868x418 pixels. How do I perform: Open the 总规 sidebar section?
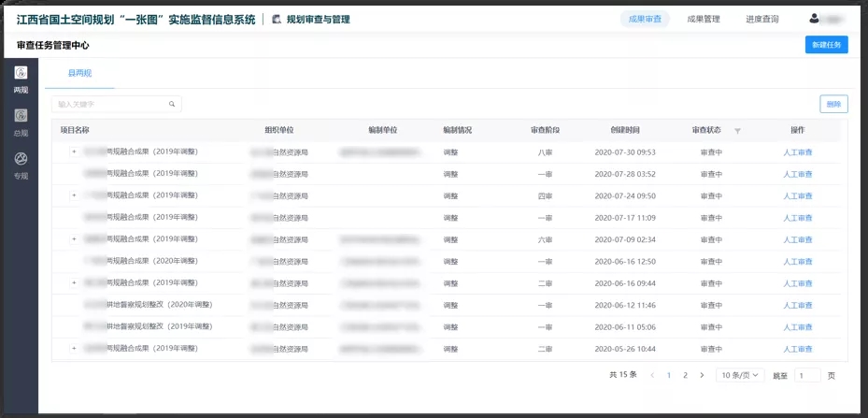pyautogui.click(x=21, y=122)
